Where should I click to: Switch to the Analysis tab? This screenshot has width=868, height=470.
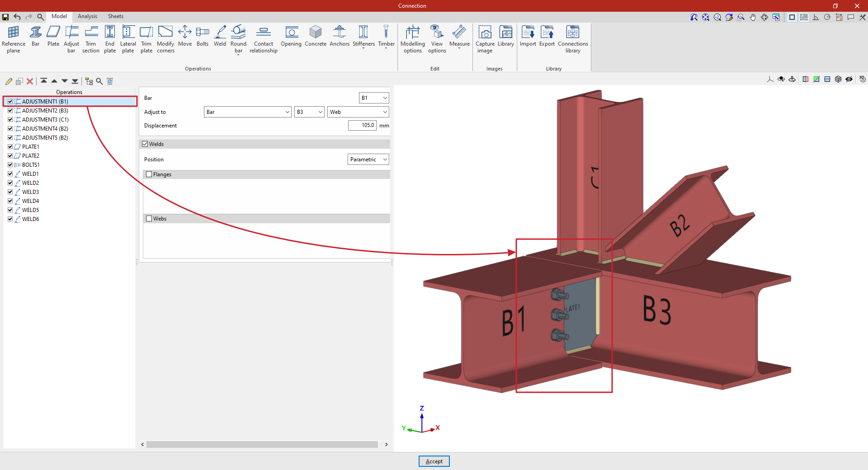[x=87, y=16]
